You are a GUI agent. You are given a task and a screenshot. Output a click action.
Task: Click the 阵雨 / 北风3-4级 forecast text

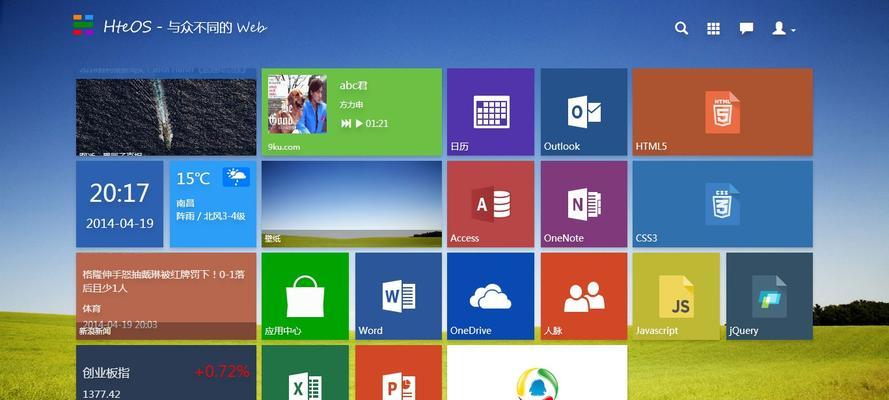point(210,216)
